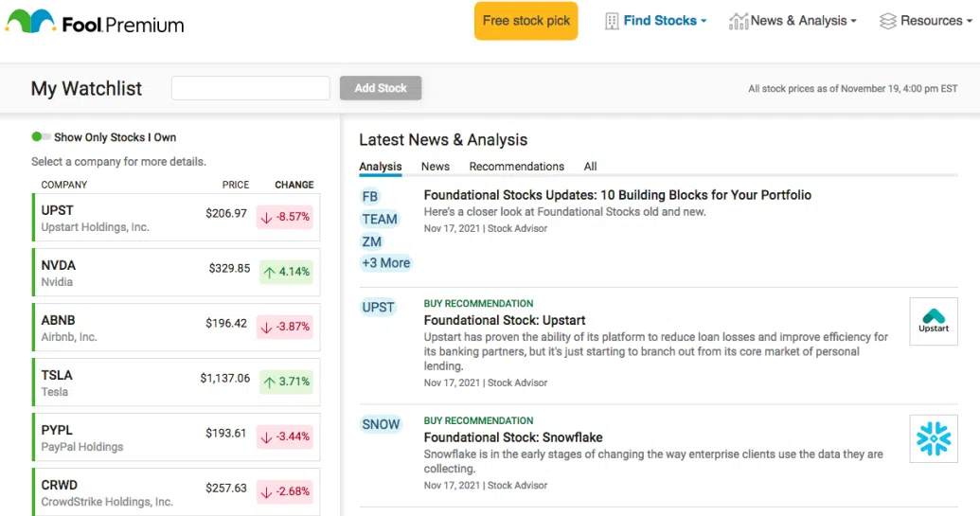Click the SNOW ticker badge
This screenshot has height=516, width=980.
tap(381, 425)
